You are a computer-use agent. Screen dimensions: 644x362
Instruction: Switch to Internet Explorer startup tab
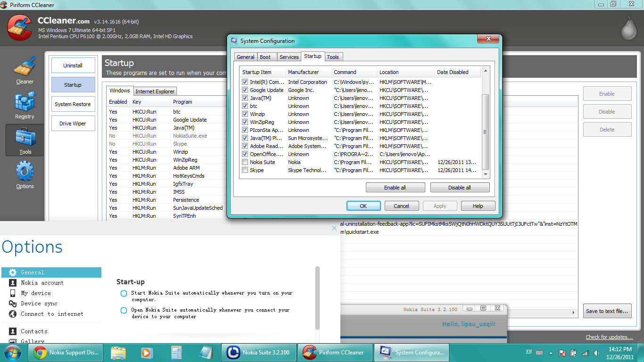[155, 91]
